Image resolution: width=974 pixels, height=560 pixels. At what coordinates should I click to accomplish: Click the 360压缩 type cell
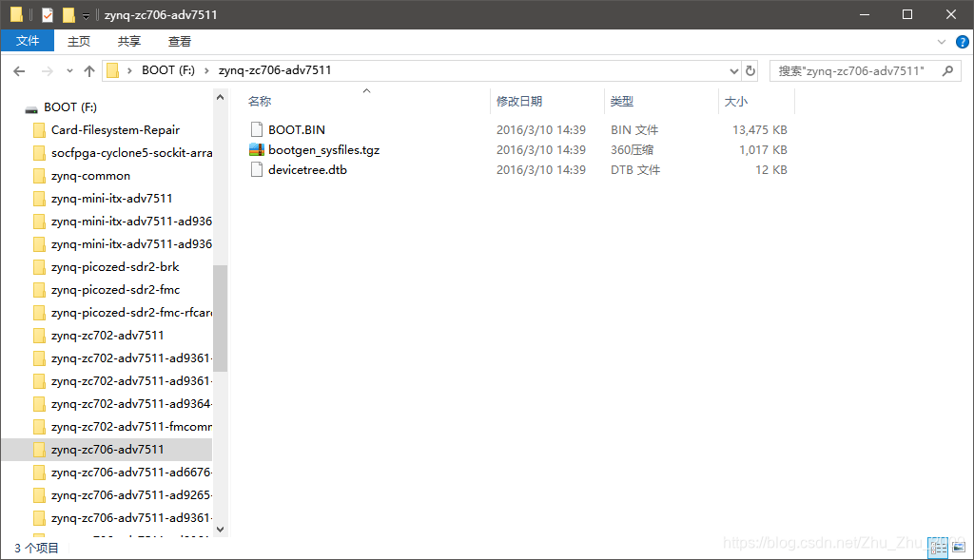point(632,149)
